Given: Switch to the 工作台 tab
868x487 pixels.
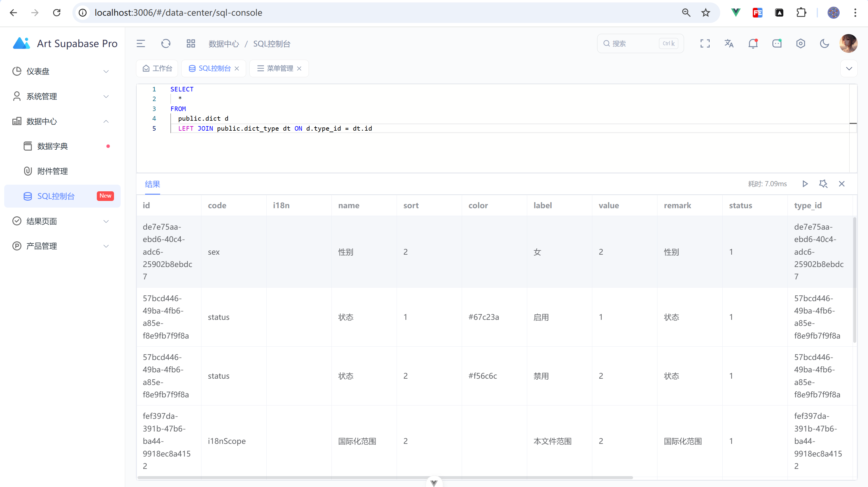Looking at the screenshot, I should (157, 68).
